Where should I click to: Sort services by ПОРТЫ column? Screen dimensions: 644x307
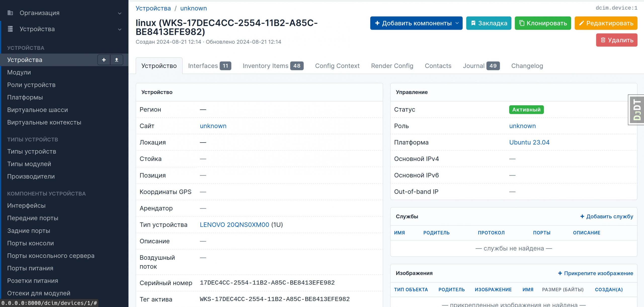click(x=542, y=233)
